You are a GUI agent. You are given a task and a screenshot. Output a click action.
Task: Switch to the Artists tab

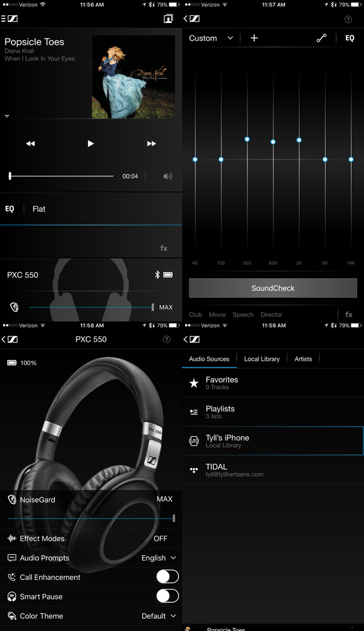303,359
